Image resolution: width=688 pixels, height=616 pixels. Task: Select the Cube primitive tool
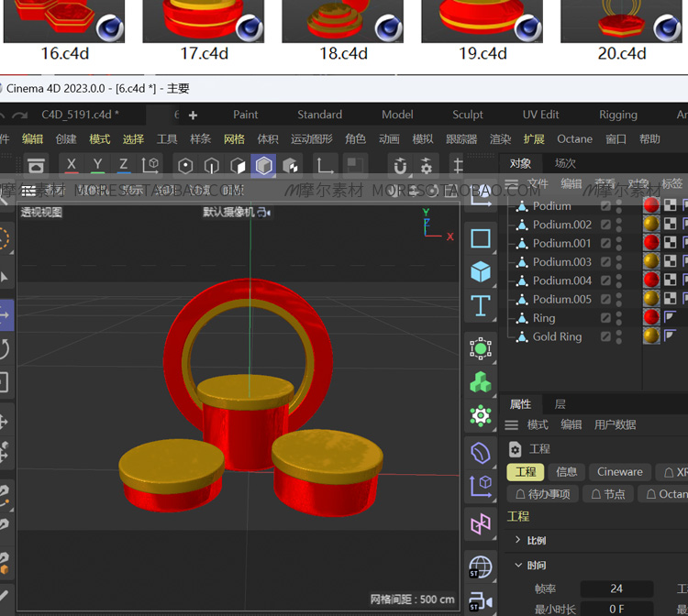[x=481, y=272]
